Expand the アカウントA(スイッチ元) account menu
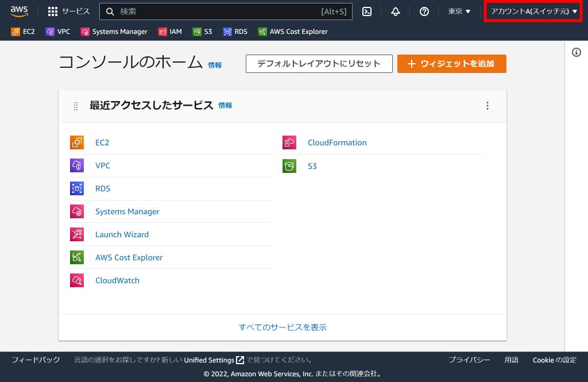This screenshot has height=382, width=588. [533, 11]
